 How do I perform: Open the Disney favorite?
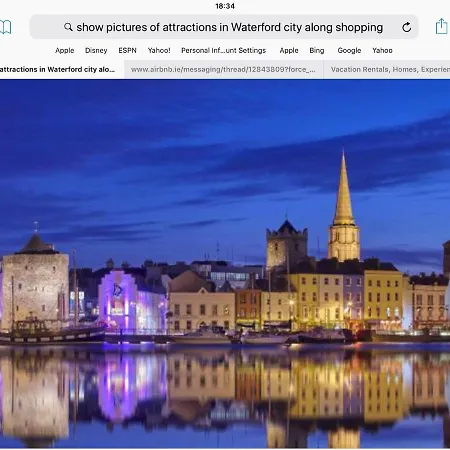[x=96, y=50]
